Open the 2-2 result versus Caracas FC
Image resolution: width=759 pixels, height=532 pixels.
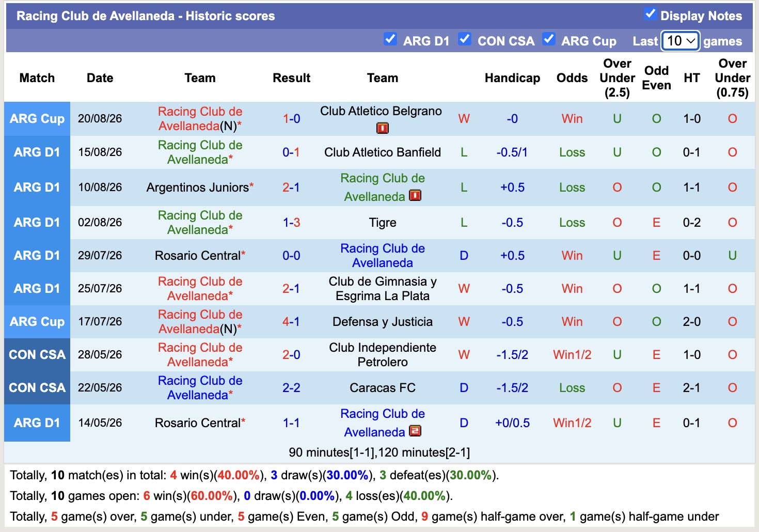tap(291, 388)
